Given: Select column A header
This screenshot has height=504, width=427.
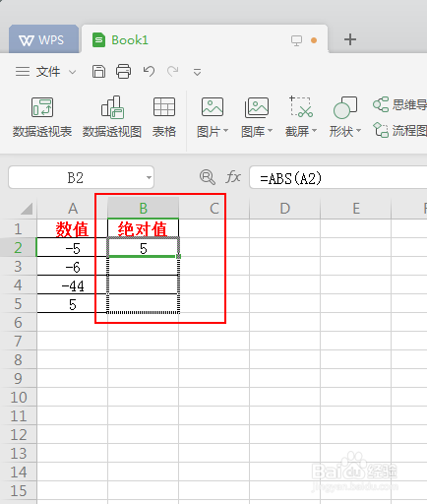Looking at the screenshot, I should click(72, 209).
